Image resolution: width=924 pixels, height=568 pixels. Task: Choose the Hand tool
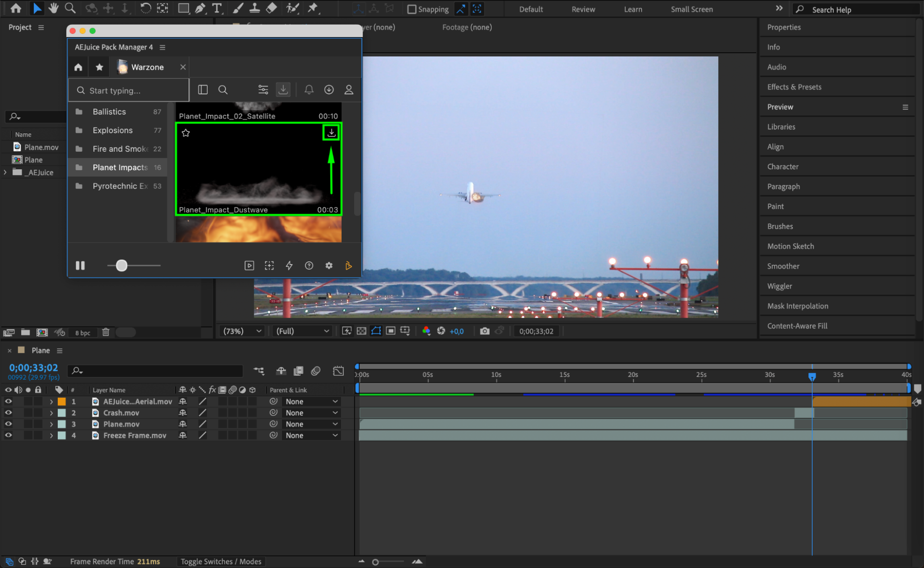tap(53, 8)
